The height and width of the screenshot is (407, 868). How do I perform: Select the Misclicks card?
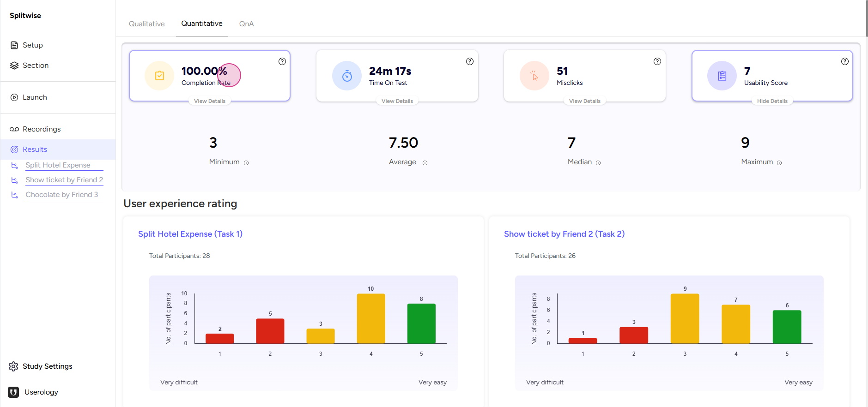point(585,76)
